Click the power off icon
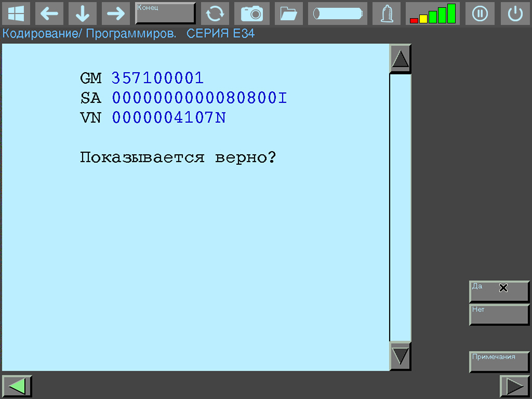Screen dimensions: 532x399 coord(515,14)
